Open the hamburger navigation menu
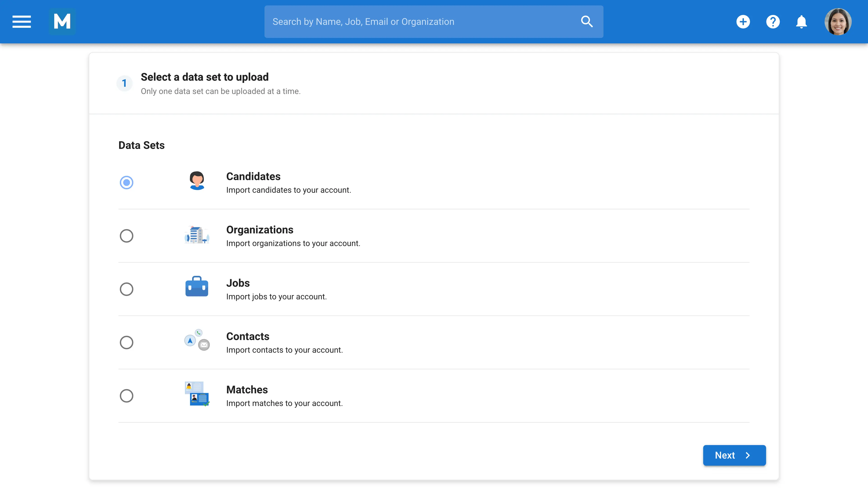Screen dimensions: 868x488 21,21
